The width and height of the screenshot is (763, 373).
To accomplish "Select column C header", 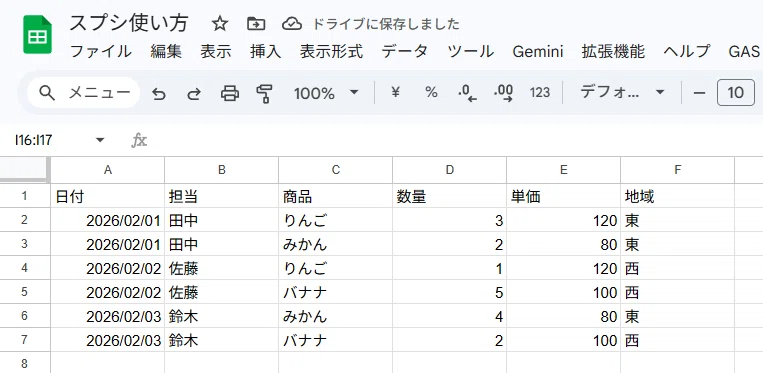I will (335, 170).
